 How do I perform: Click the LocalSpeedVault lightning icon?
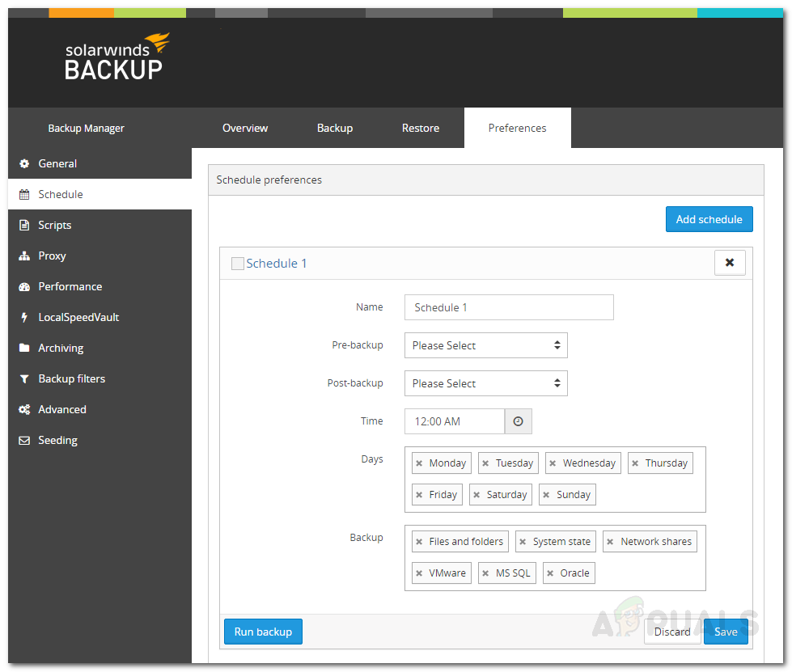point(24,317)
